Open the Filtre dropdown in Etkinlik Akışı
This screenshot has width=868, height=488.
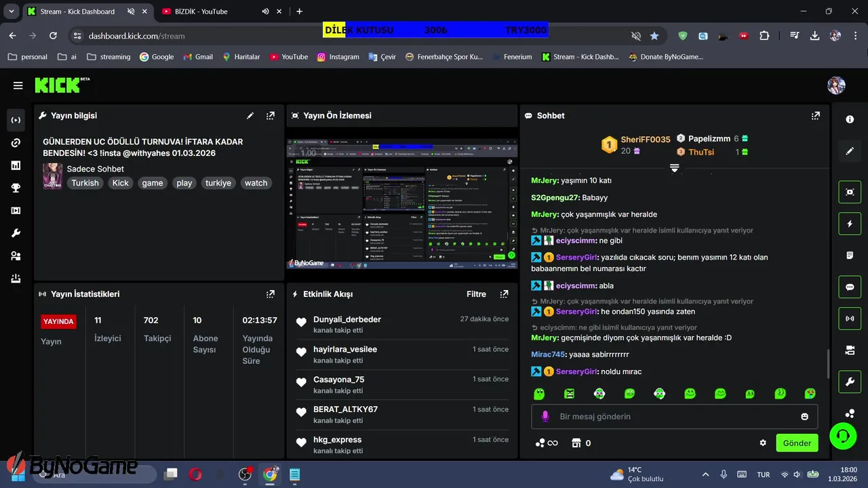coord(476,294)
